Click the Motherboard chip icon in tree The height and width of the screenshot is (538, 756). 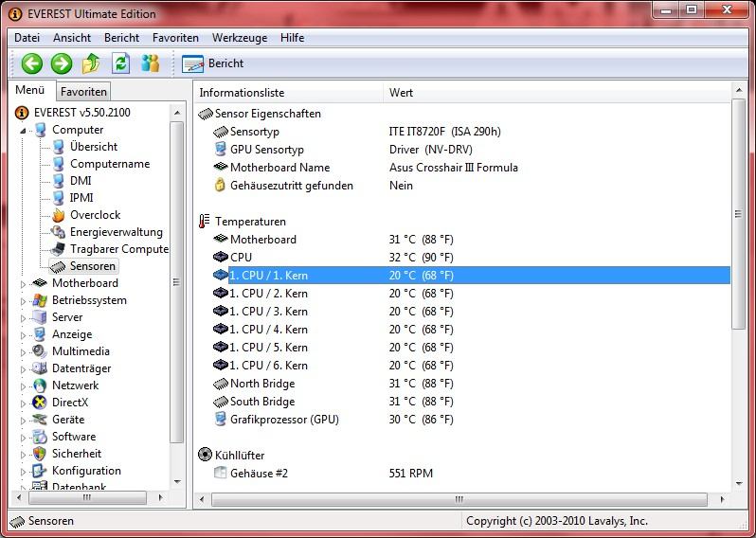40,283
